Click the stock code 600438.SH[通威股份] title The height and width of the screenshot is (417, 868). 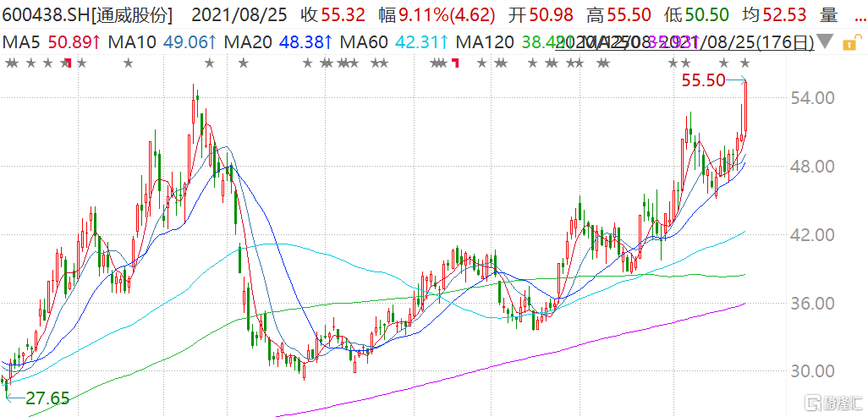[88, 16]
